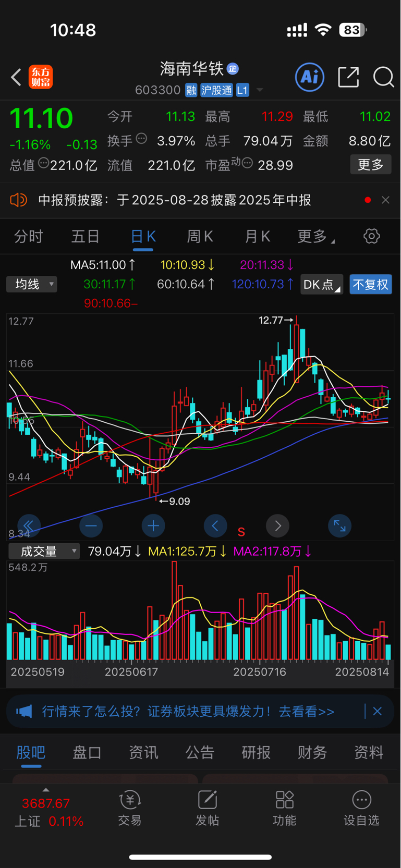Tap the 融 margin badge

tap(191, 90)
